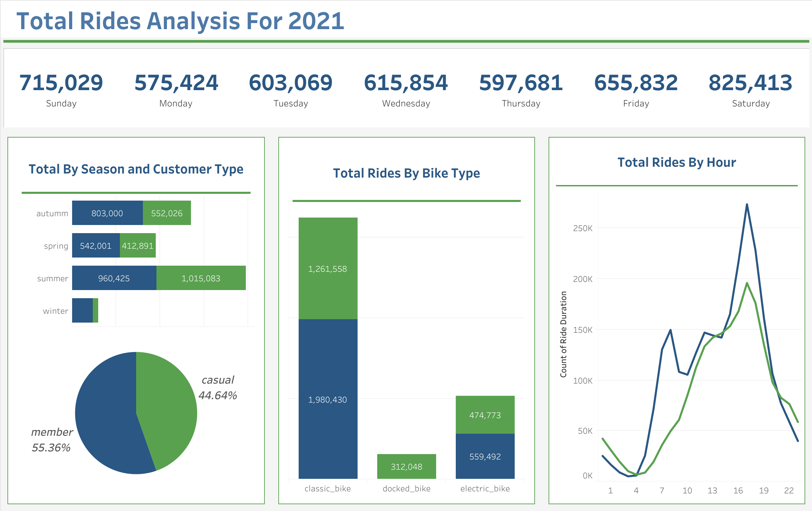This screenshot has height=511, width=812.
Task: Click the spring blue bar 542,001
Action: click(x=95, y=245)
